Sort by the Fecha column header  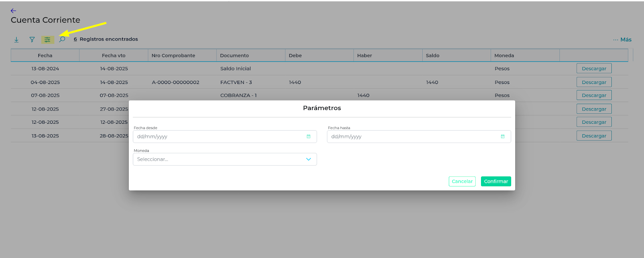(x=45, y=55)
